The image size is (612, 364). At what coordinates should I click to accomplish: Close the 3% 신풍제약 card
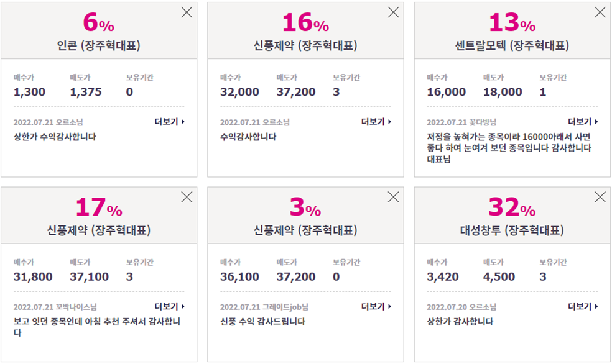click(394, 197)
